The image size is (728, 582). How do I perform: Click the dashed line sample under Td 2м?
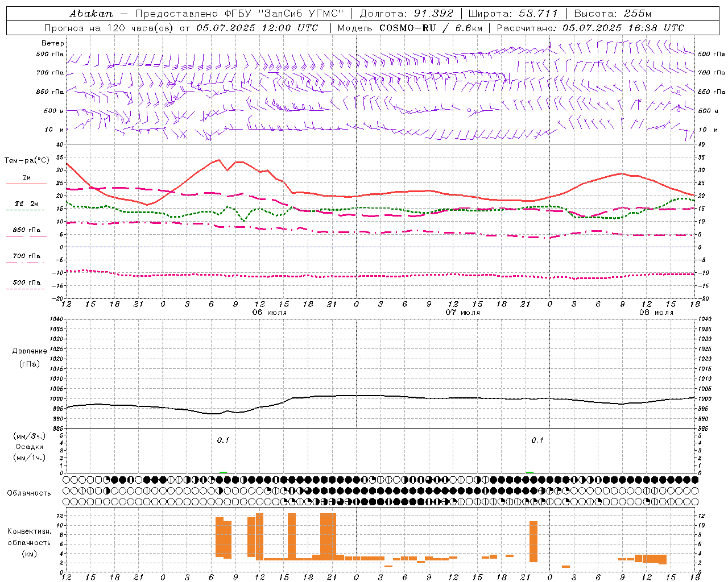(x=26, y=210)
